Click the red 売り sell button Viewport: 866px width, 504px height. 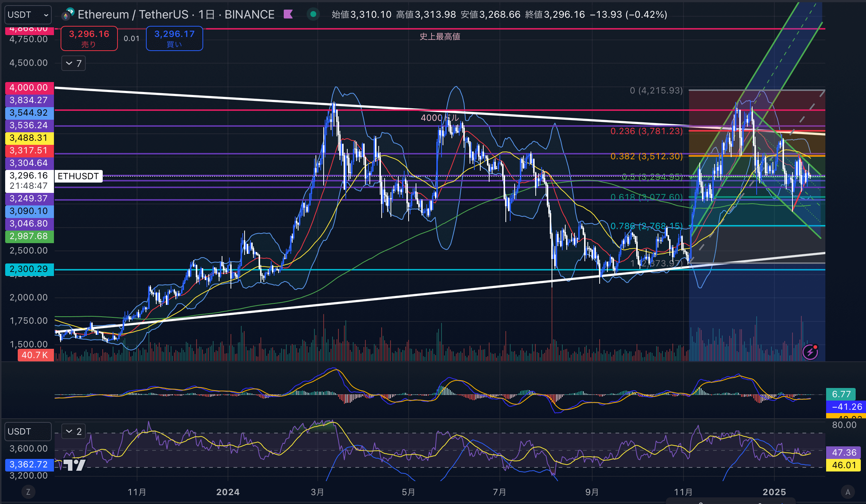pyautogui.click(x=89, y=38)
